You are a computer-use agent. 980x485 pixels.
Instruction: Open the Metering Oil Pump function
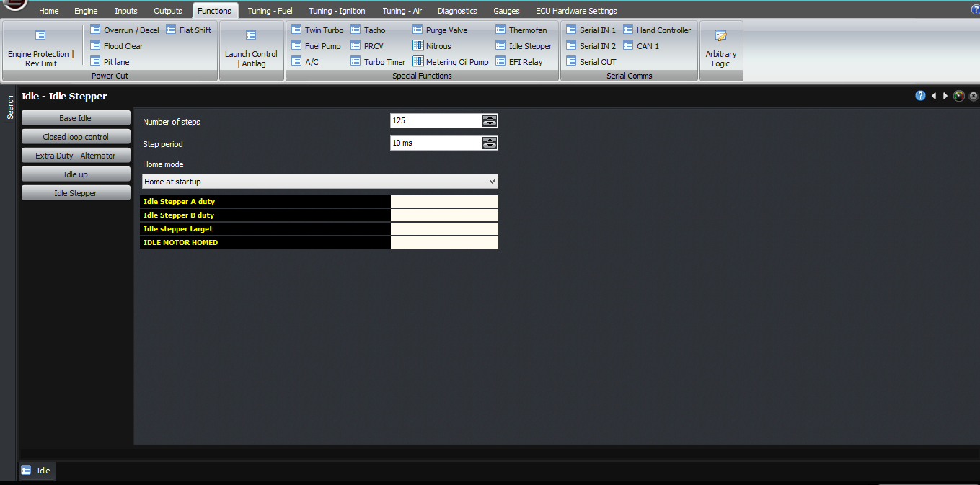[x=451, y=62]
